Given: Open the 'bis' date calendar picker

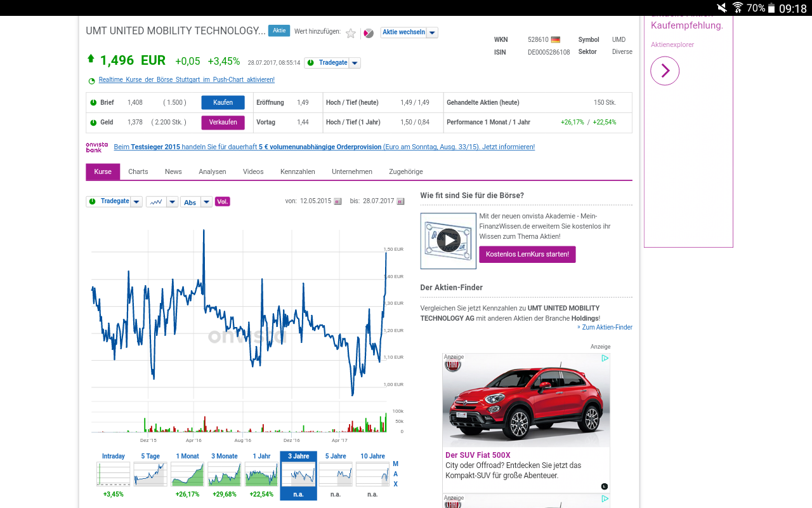Looking at the screenshot, I should tap(400, 201).
